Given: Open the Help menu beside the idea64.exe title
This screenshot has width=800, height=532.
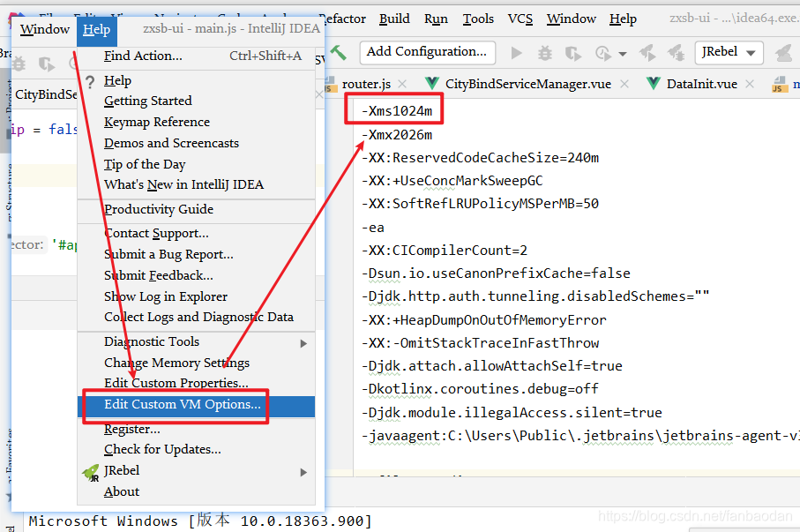Looking at the screenshot, I should coord(623,19).
